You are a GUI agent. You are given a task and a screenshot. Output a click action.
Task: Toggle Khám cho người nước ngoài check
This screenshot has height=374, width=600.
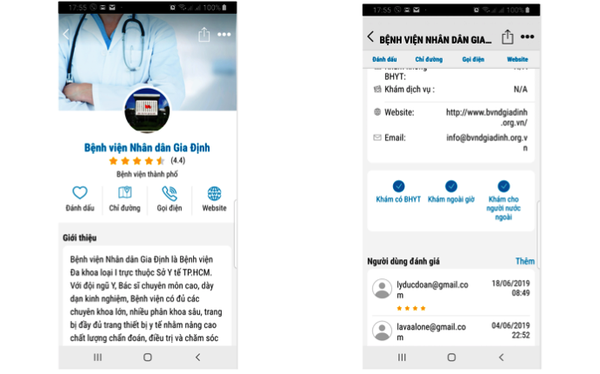click(504, 186)
